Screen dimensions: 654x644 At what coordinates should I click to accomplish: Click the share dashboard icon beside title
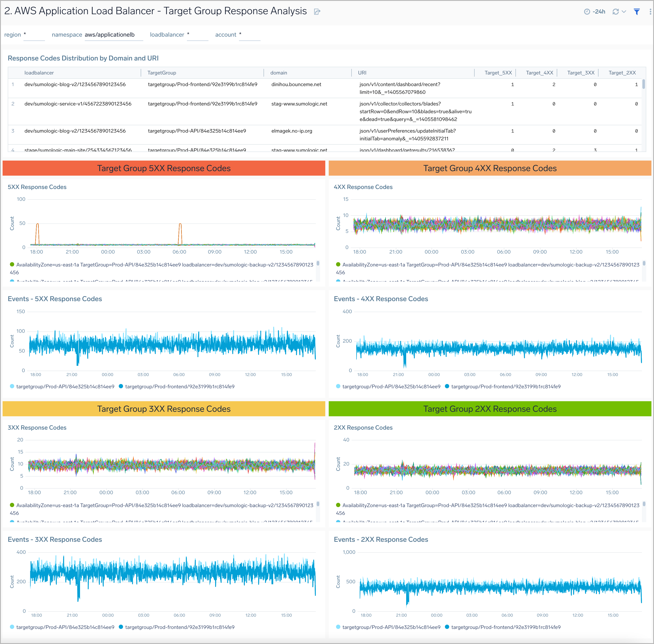(x=317, y=12)
